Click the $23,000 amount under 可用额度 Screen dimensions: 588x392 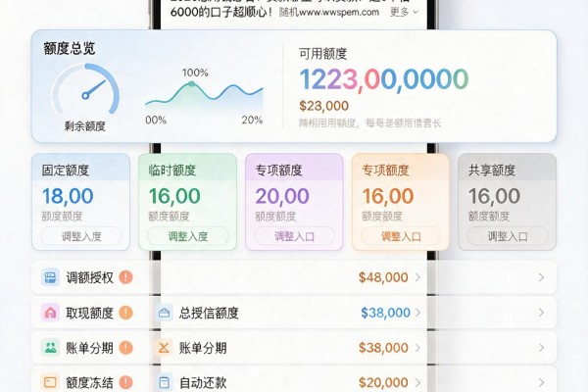[x=324, y=106]
